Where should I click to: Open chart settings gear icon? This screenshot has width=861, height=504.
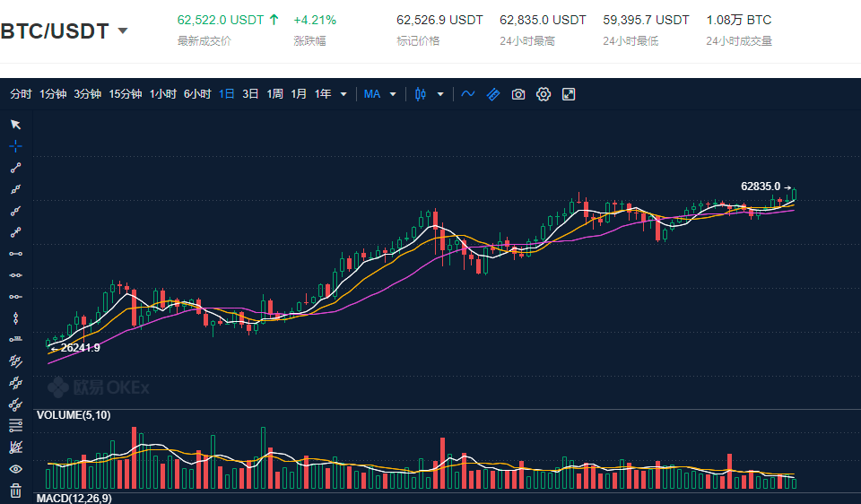click(543, 94)
